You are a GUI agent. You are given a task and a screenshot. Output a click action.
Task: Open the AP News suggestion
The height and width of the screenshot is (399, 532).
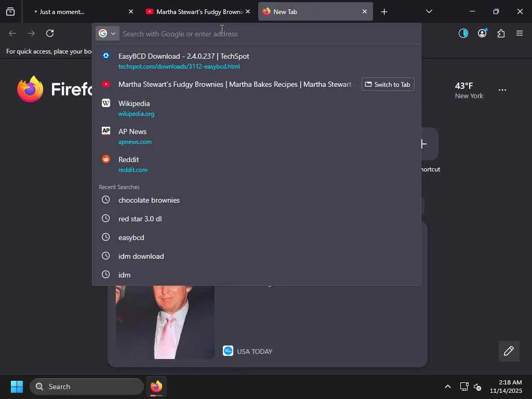(x=257, y=136)
